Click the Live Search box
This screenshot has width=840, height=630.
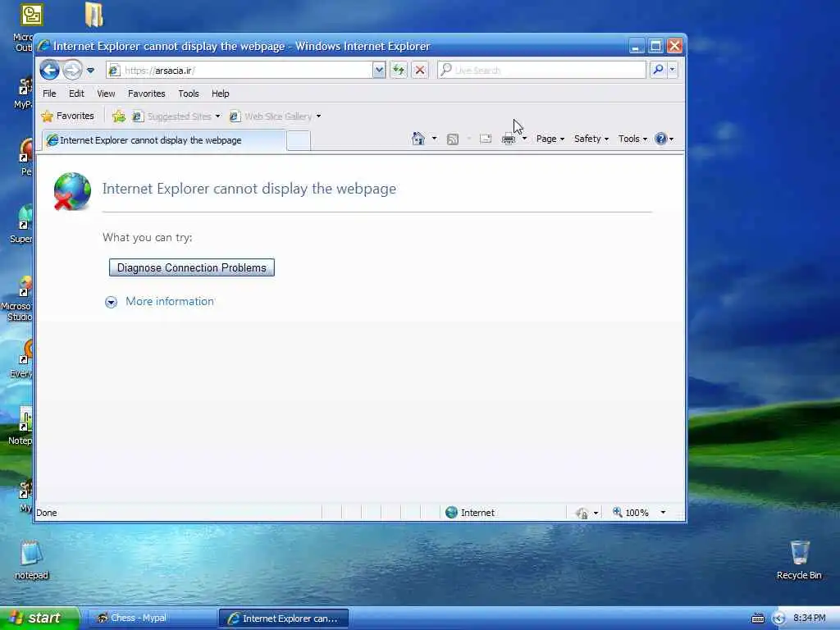tap(541, 71)
